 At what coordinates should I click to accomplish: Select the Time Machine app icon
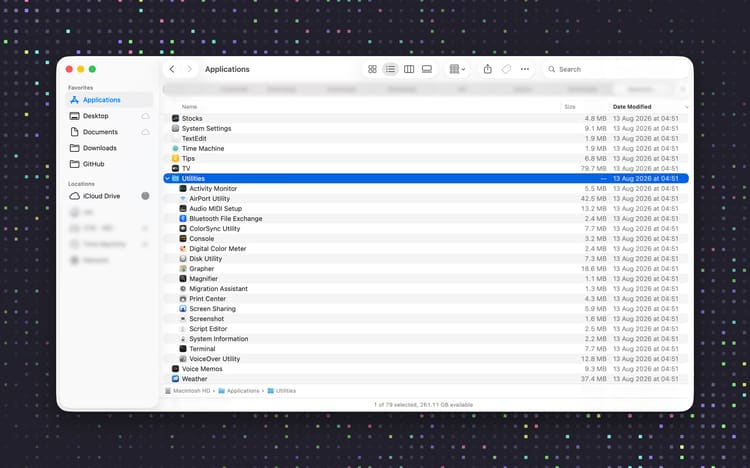[x=175, y=148]
